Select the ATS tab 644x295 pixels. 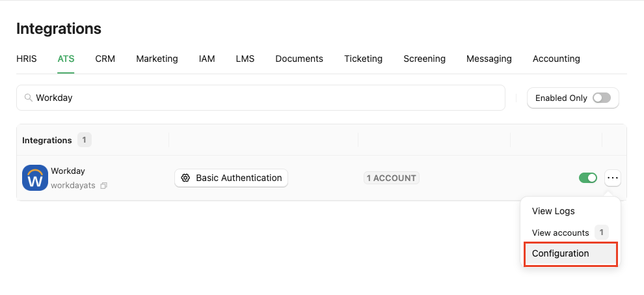click(x=66, y=59)
